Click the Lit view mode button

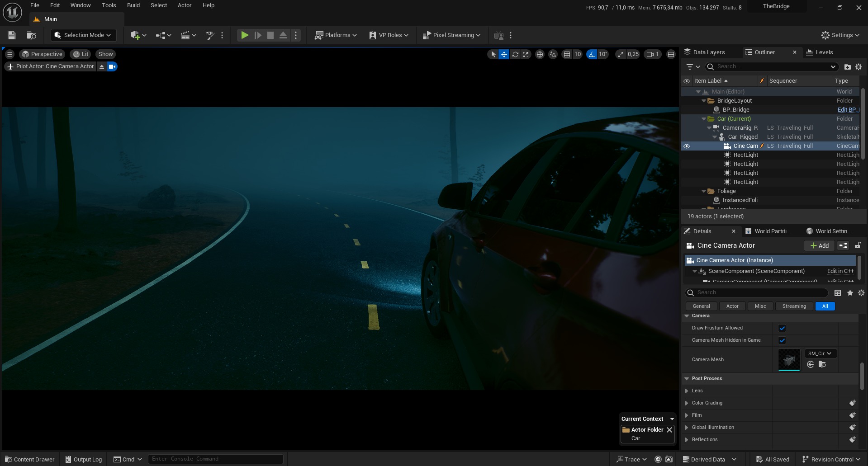[x=81, y=54]
